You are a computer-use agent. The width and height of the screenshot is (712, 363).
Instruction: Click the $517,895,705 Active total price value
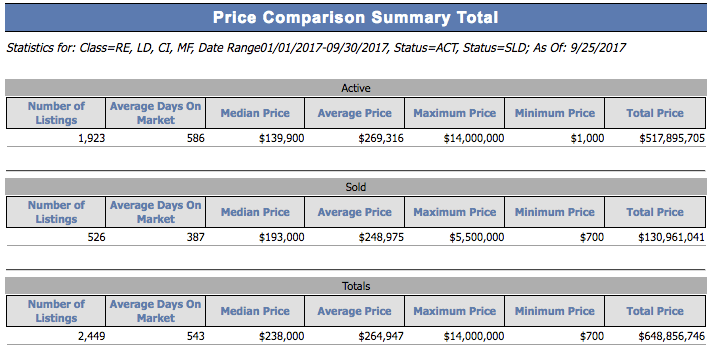point(672,138)
